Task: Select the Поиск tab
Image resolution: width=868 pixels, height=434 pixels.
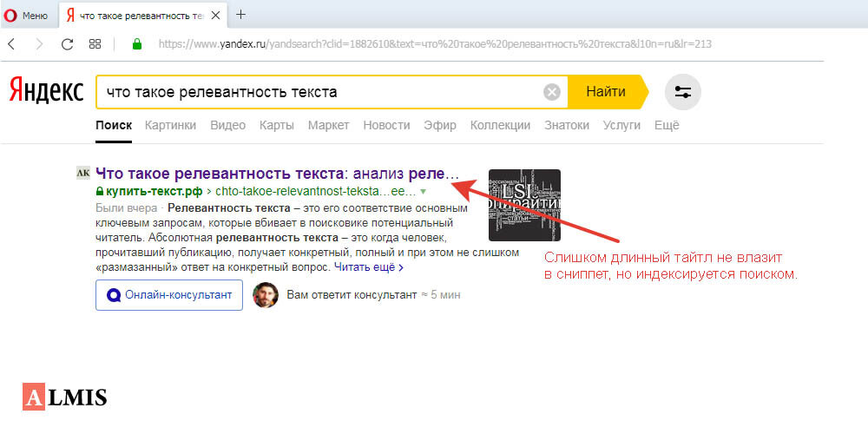Action: [114, 126]
